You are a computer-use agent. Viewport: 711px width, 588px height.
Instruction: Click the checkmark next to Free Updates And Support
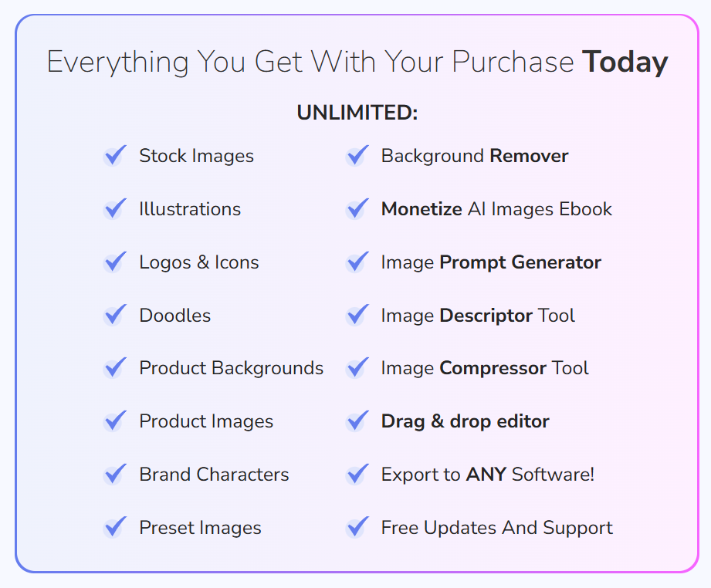[357, 528]
